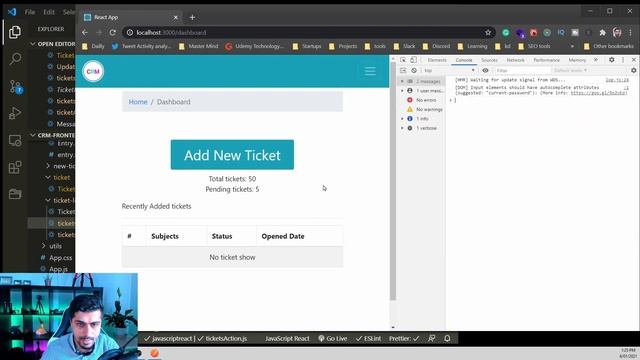Click the console Filter input field
640x360 pixels.
coord(522,70)
